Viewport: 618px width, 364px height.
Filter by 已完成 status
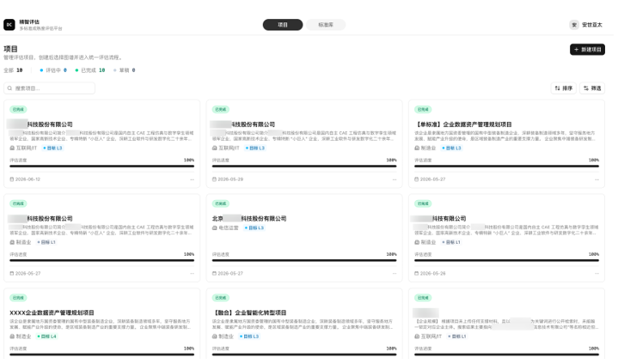(x=90, y=70)
